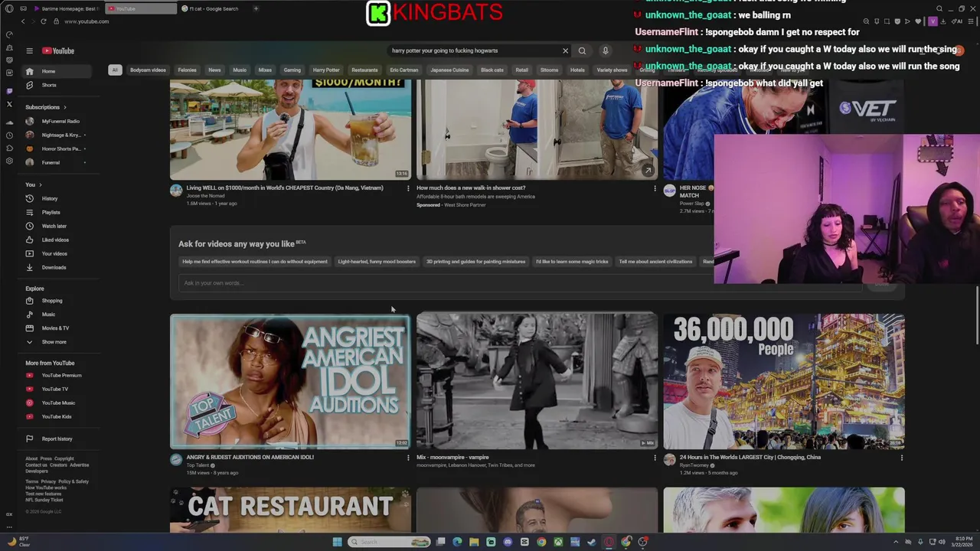Open Shopping under Explore
This screenshot has height=551, width=980.
coord(58,301)
